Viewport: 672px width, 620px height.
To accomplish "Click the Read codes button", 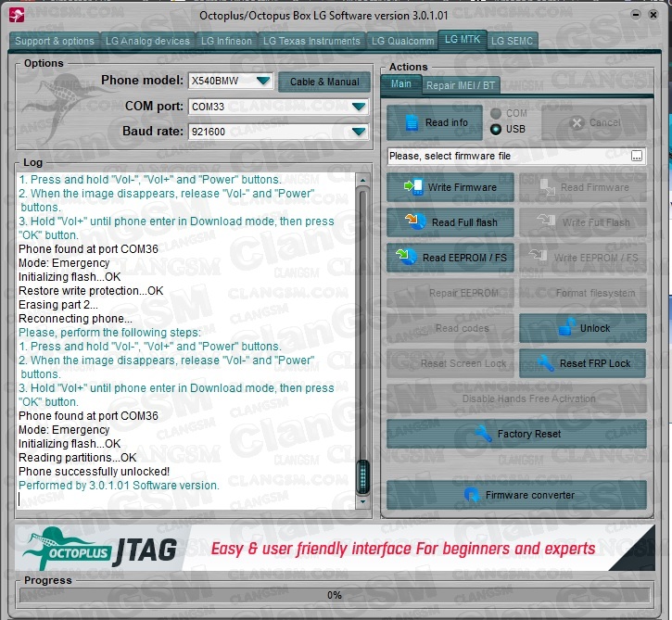I will (450, 328).
